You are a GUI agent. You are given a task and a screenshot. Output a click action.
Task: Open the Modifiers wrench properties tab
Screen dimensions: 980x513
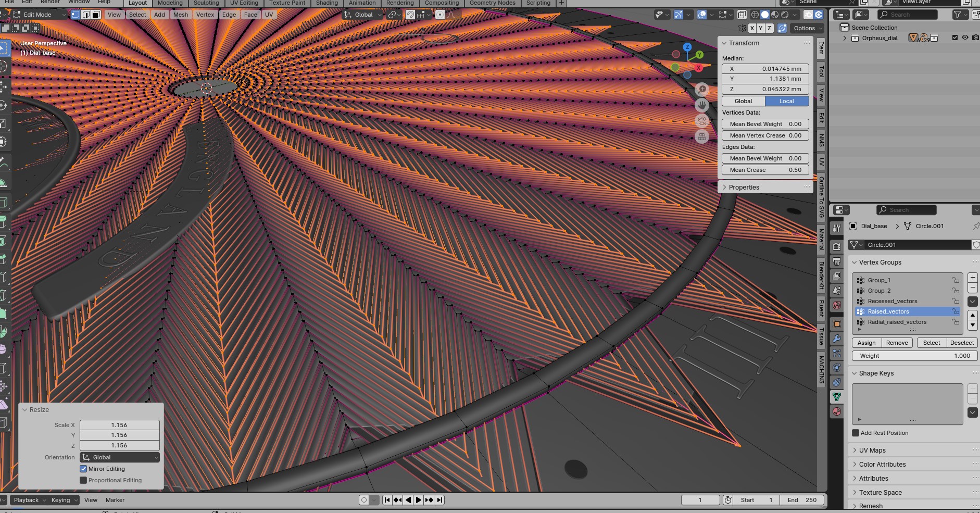tap(837, 339)
